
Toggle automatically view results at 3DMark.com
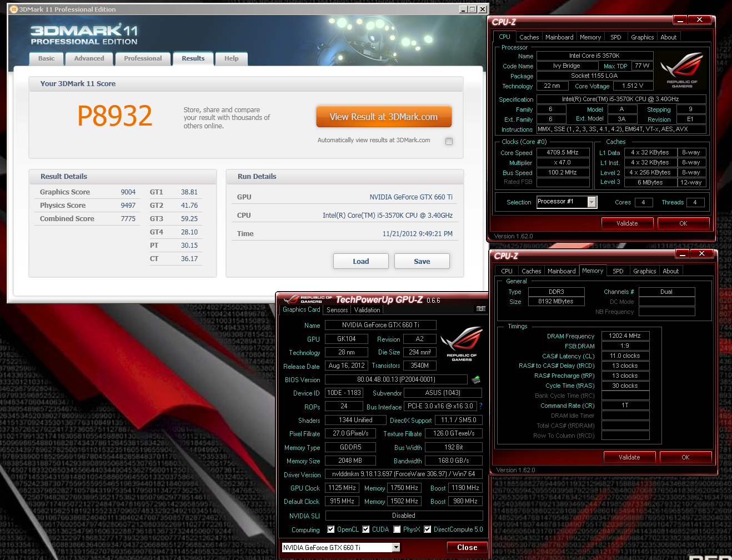coord(449,141)
